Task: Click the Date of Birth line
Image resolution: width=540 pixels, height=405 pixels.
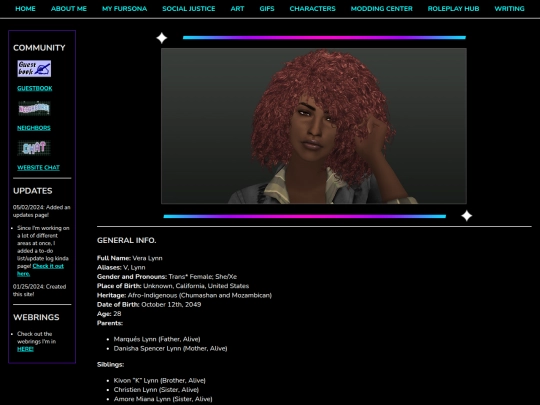Action: (149, 305)
